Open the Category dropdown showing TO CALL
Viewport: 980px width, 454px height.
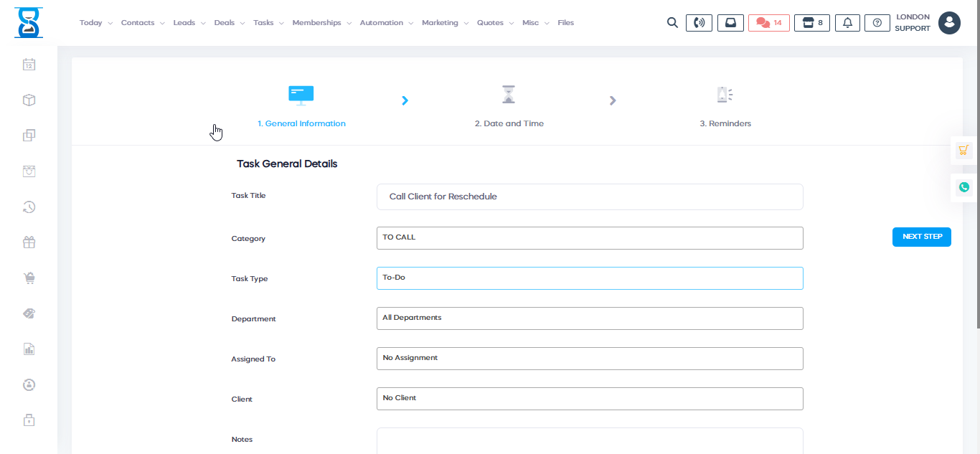(x=589, y=238)
